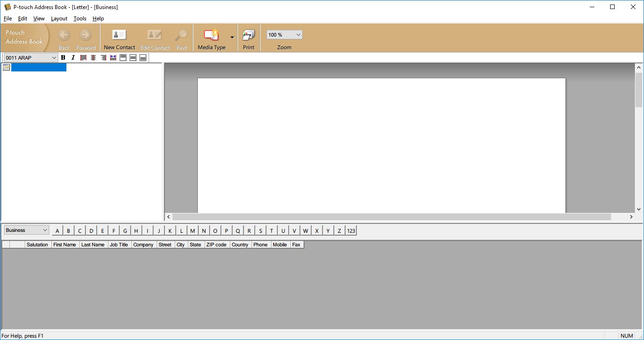This screenshot has height=340, width=644.
Task: Toggle italic formatting
Action: coord(73,57)
